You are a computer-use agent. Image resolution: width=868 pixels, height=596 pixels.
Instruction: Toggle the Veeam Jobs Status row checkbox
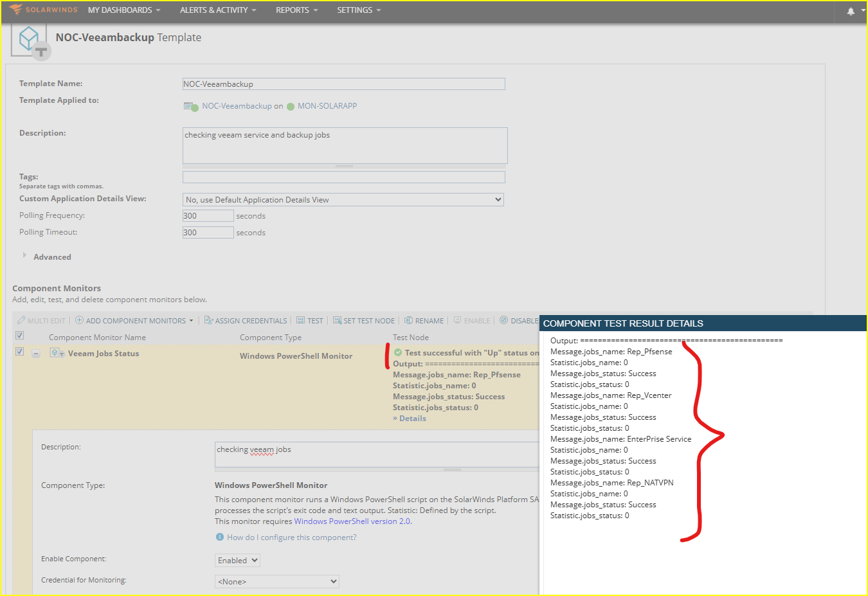point(19,352)
